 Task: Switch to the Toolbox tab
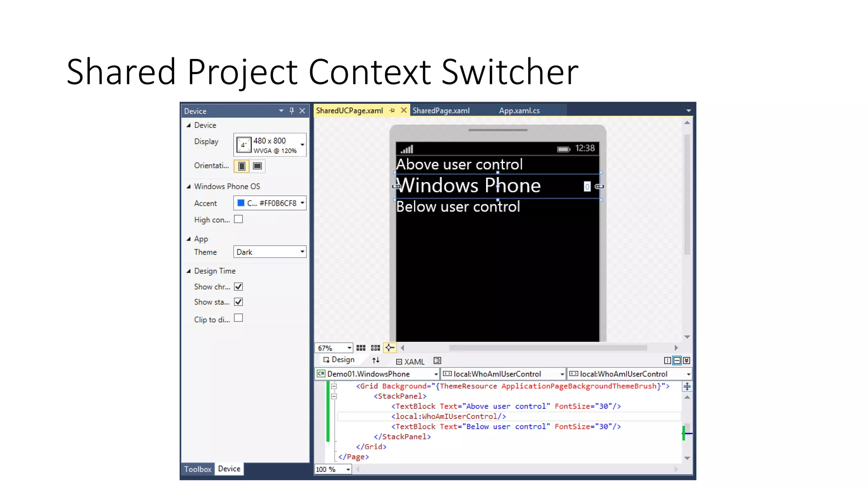click(x=198, y=469)
